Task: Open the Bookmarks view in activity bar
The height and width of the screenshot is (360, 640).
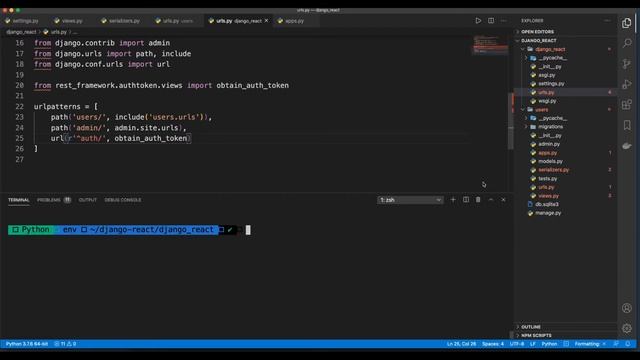Action: 627,125
